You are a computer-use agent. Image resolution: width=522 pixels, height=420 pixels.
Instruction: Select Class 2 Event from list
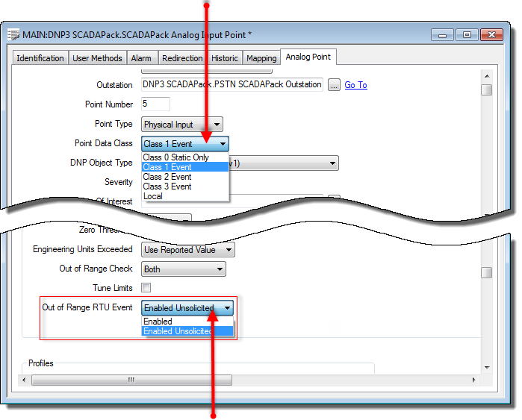[x=167, y=177]
